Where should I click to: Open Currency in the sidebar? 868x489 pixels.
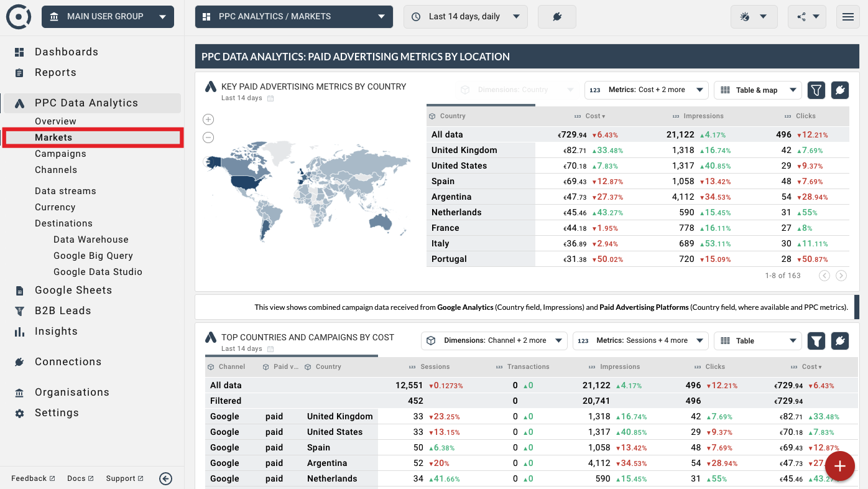point(55,207)
